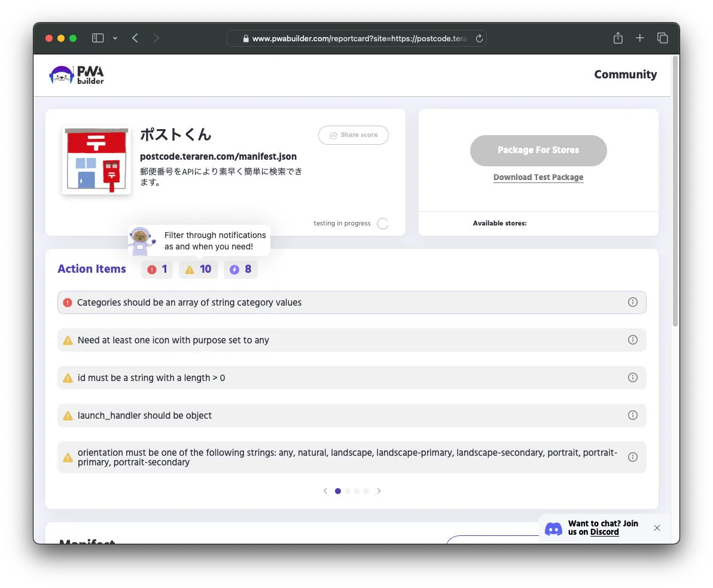Go to next action items page
Viewport: 713px width, 588px height.
[x=379, y=491]
